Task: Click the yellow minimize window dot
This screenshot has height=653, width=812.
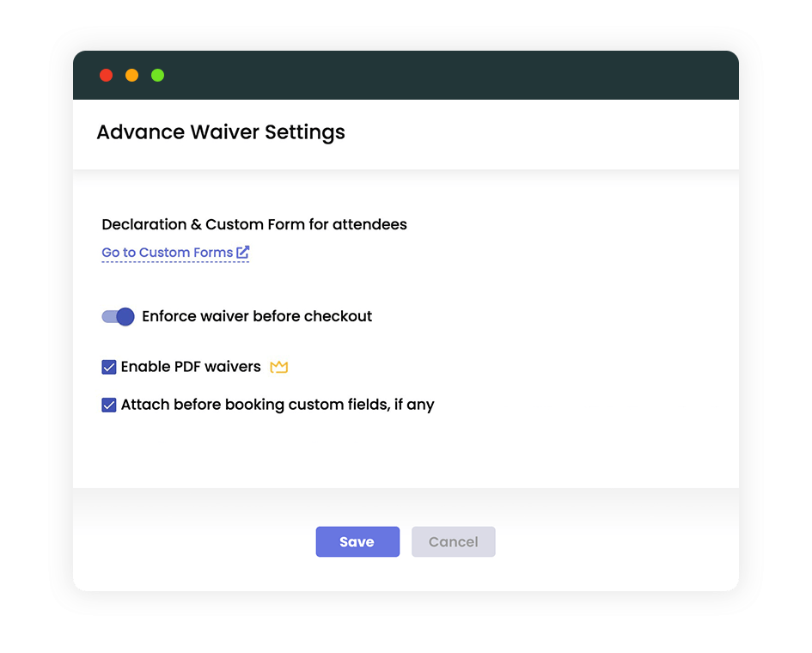Action: pyautogui.click(x=131, y=76)
